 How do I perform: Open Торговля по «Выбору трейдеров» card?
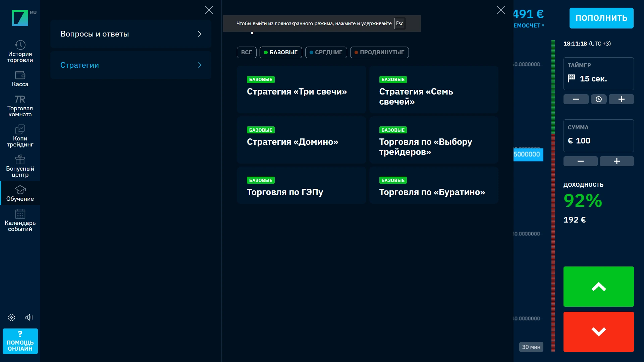pyautogui.click(x=434, y=140)
